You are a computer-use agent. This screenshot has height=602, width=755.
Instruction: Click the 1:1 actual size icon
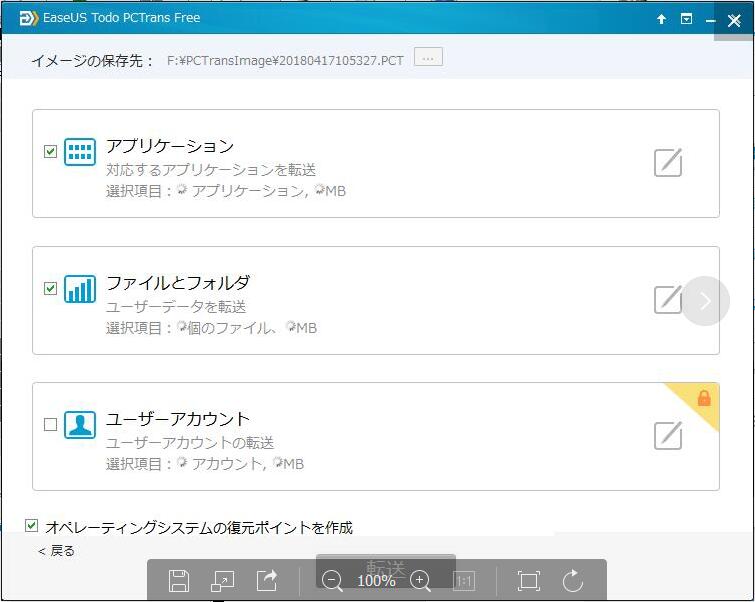(464, 581)
